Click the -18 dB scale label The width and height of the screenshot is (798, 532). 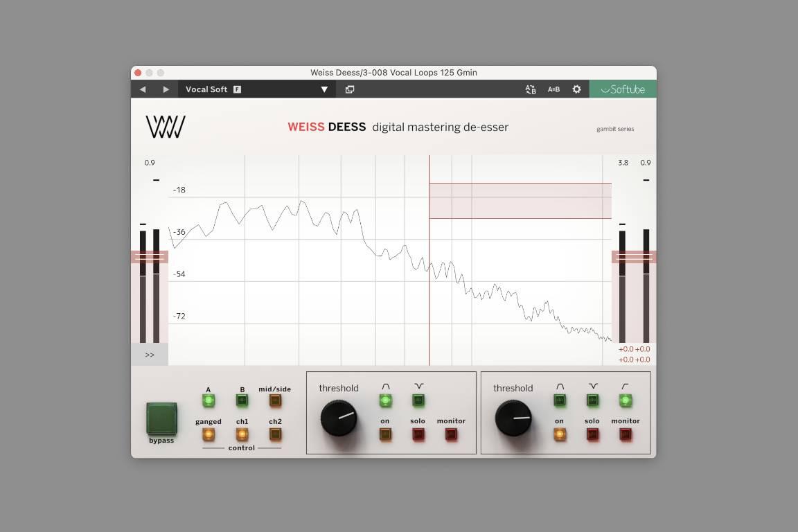(x=179, y=190)
